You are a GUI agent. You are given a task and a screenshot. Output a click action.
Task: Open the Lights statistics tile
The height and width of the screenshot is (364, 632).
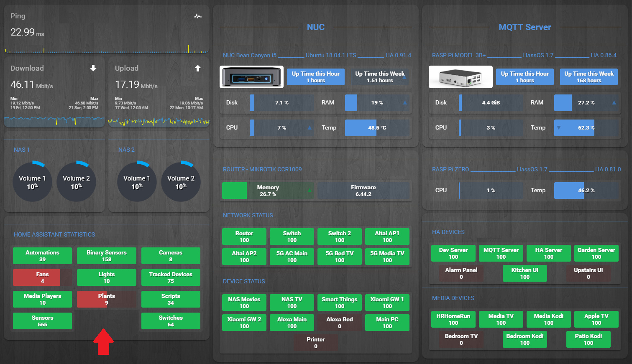106,277
